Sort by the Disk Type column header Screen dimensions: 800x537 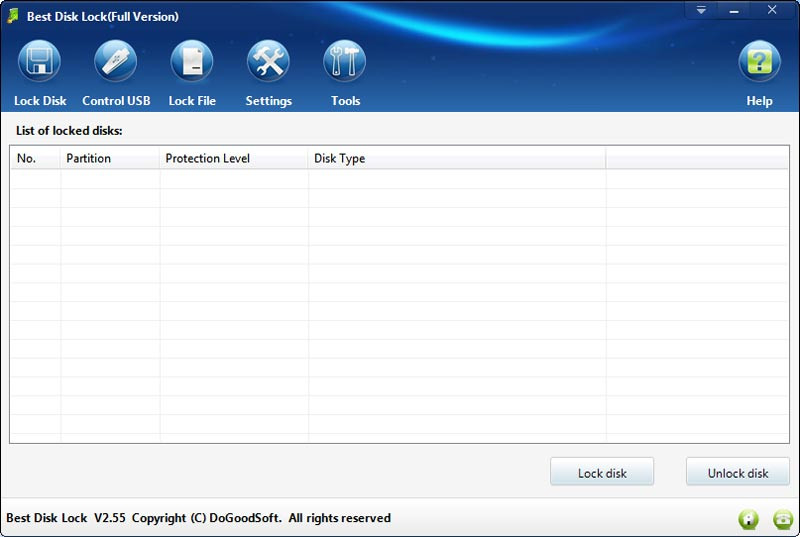457,159
